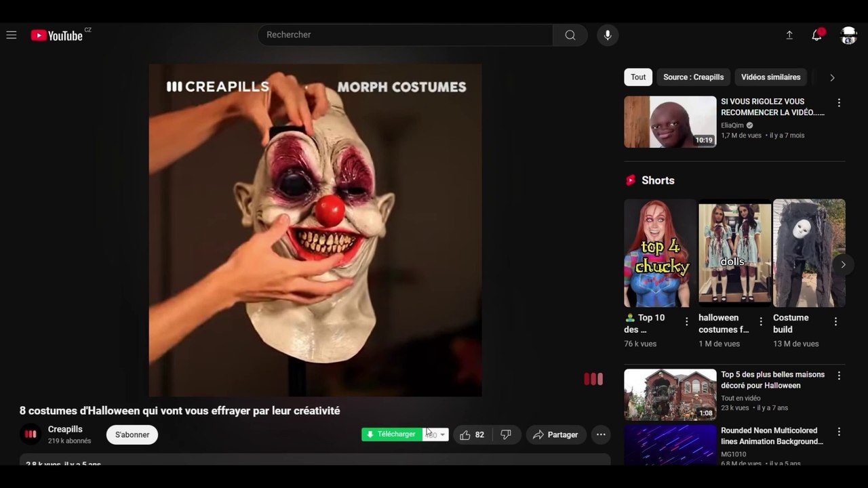Image resolution: width=868 pixels, height=488 pixels.
Task: Open the notifications bell
Action: (x=817, y=35)
